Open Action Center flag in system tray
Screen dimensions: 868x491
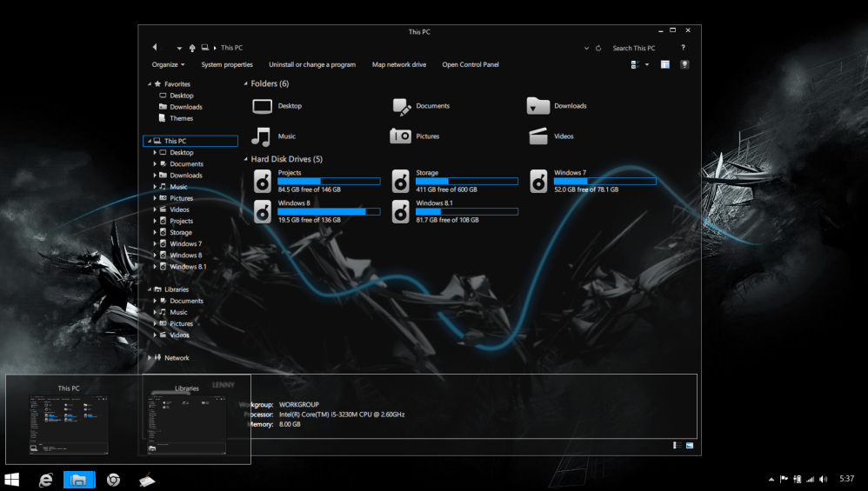tap(784, 480)
